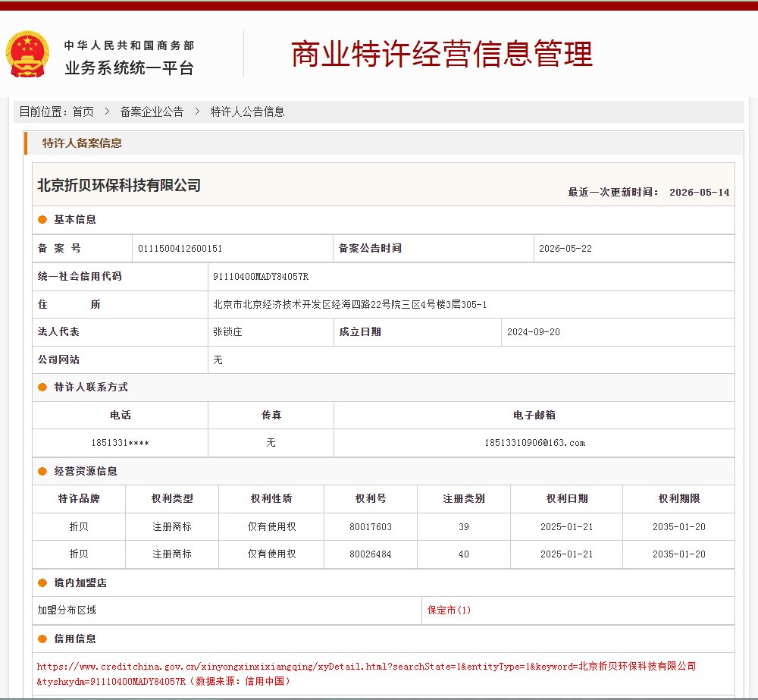Open 保定市(1) franchise region link
This screenshot has height=700, width=758.
[x=449, y=610]
